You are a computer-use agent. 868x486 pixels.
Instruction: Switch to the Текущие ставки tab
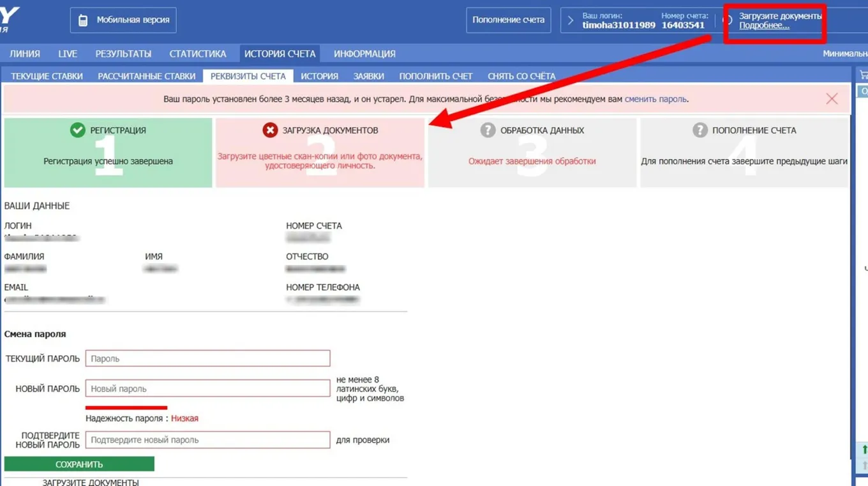point(47,76)
